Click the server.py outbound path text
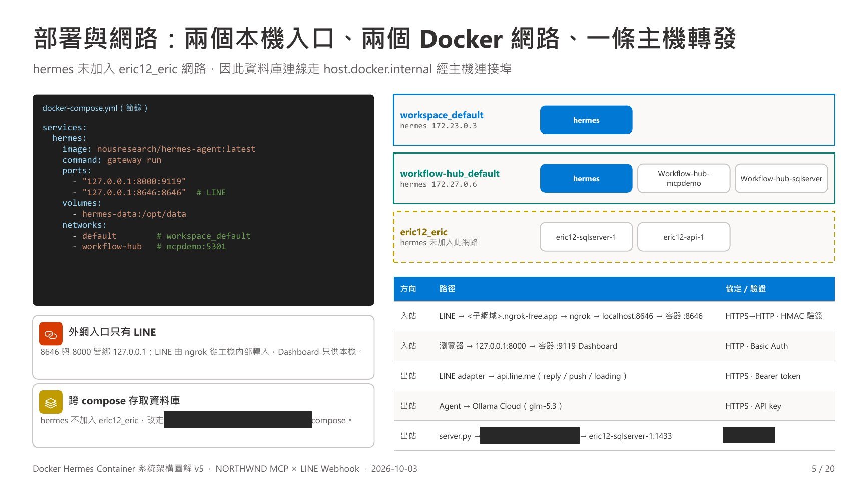Screen dimensions: 868x488 click(556, 436)
